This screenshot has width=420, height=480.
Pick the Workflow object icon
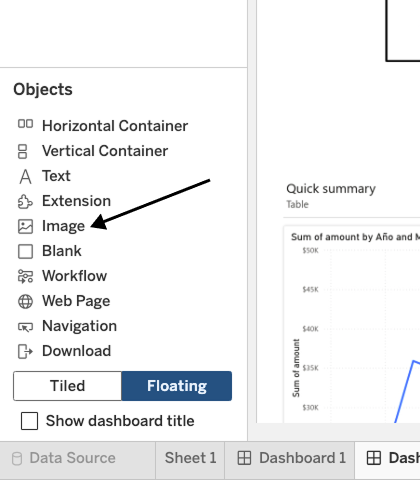(25, 276)
